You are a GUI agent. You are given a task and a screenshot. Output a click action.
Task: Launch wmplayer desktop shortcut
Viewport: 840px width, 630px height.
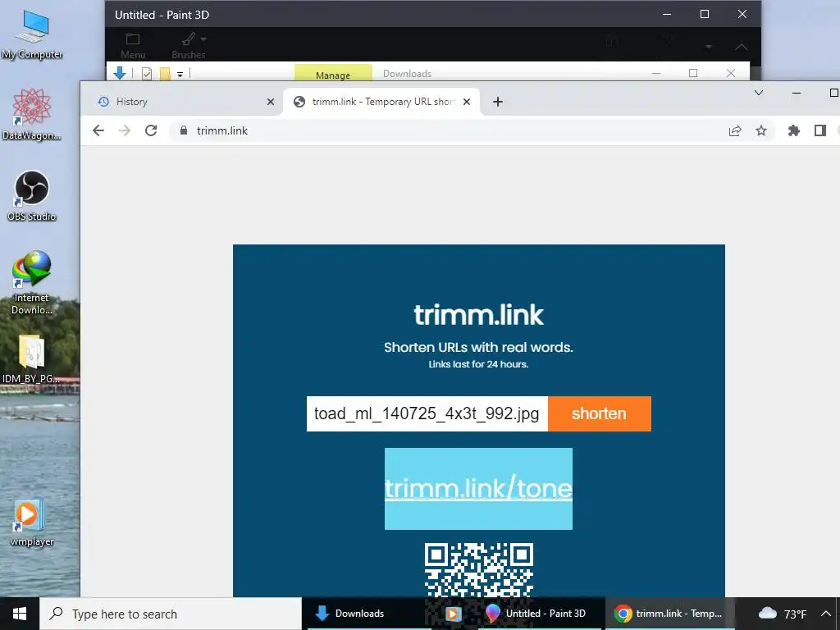click(x=32, y=523)
